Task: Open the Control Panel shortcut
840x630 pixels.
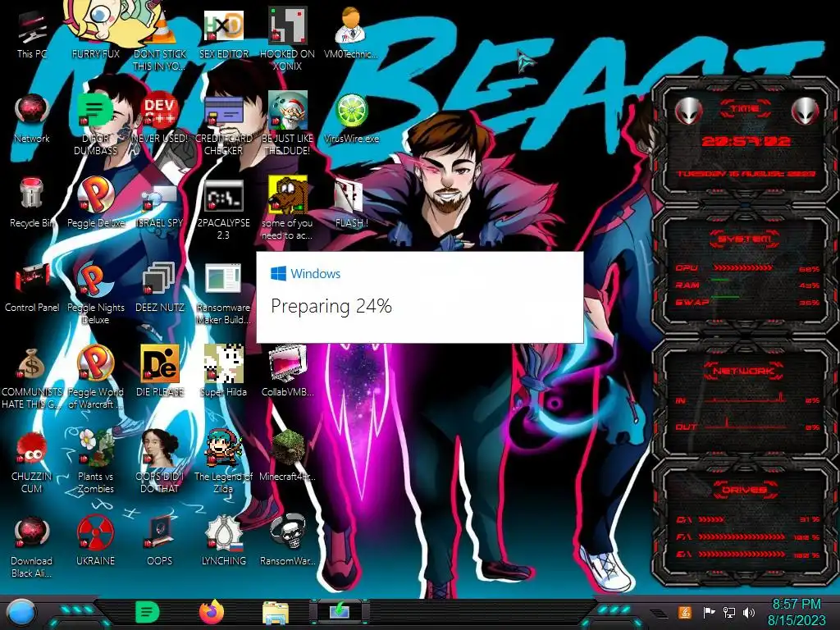Action: click(x=32, y=287)
